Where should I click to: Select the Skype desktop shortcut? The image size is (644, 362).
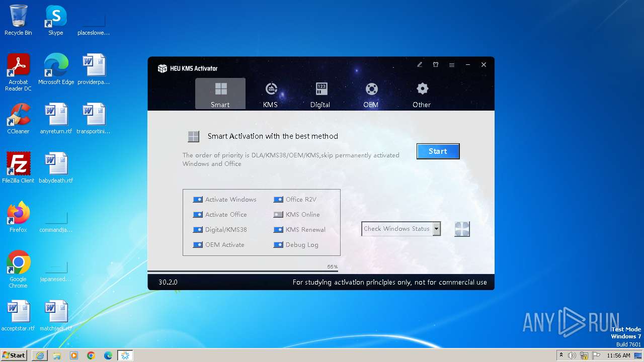pos(56,20)
